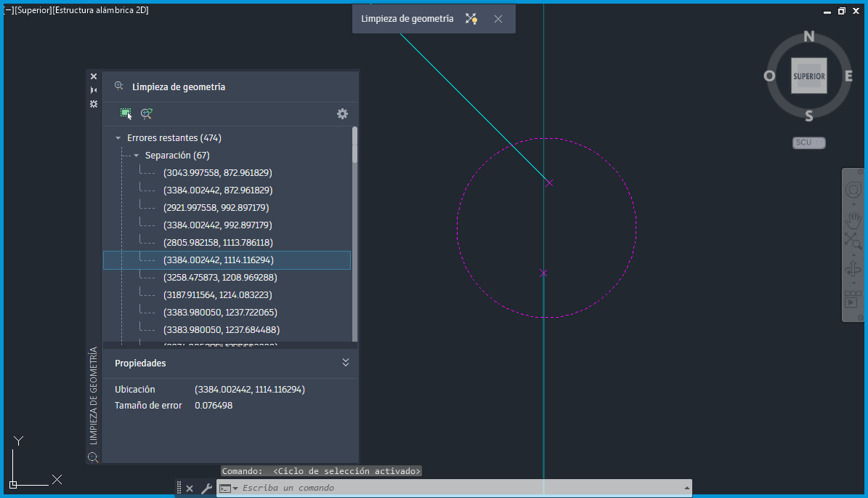Activate the Orbit tool

pos(853,270)
